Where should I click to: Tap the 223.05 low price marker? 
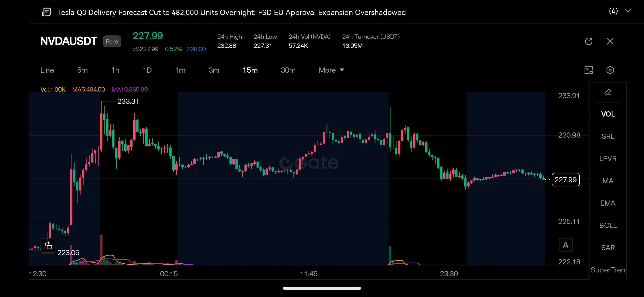pyautogui.click(x=68, y=252)
